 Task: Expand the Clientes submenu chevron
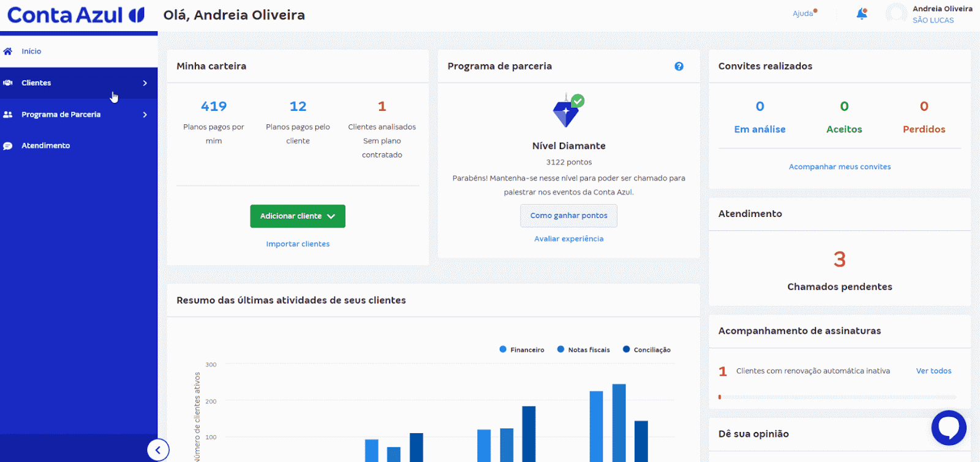145,83
